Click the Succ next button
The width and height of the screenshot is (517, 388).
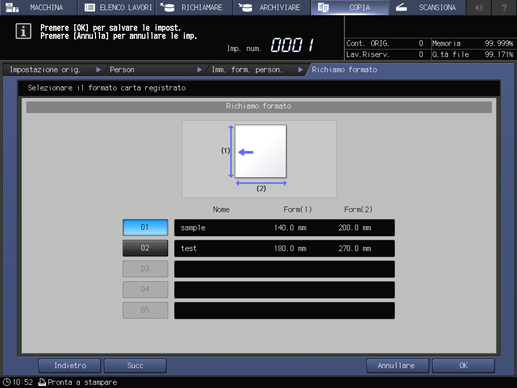click(x=135, y=366)
